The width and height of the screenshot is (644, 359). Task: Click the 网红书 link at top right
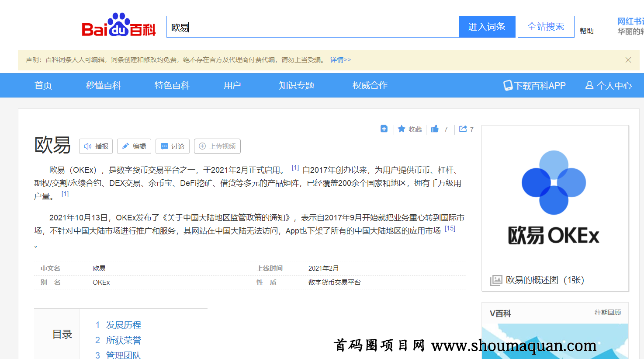pos(630,21)
